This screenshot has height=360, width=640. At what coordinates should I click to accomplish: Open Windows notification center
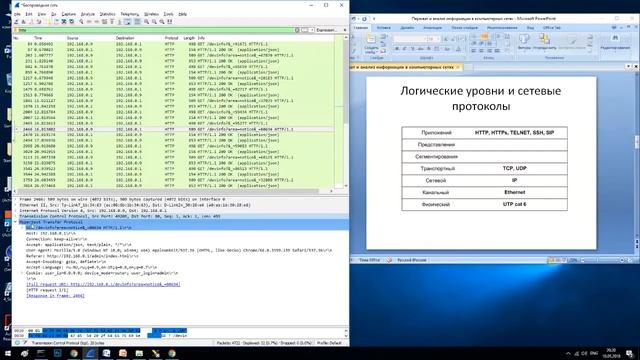tap(630, 353)
